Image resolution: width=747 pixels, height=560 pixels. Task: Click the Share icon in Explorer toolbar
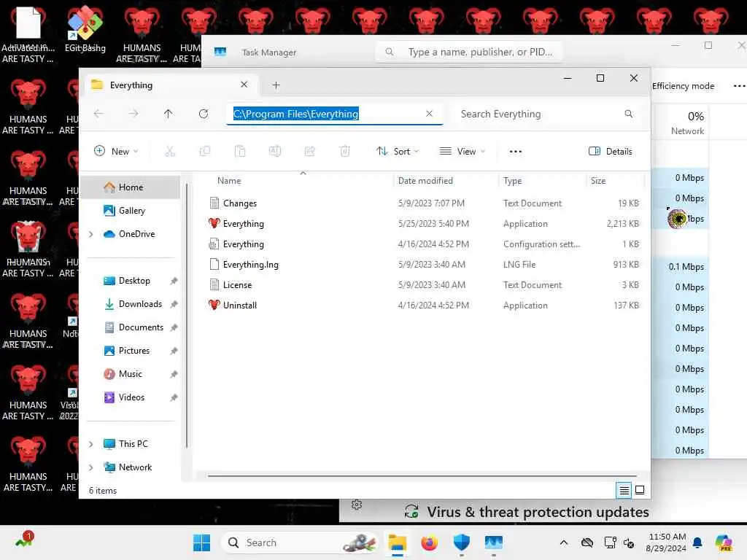[x=309, y=152]
